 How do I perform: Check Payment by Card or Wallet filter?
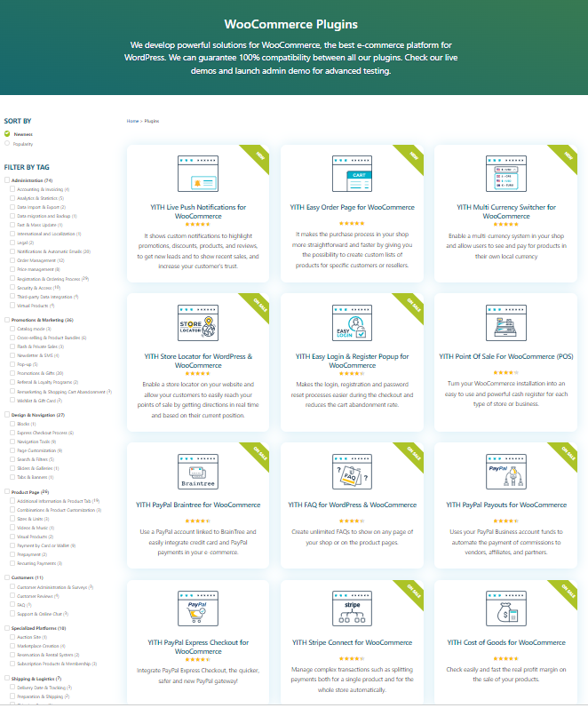[12, 545]
